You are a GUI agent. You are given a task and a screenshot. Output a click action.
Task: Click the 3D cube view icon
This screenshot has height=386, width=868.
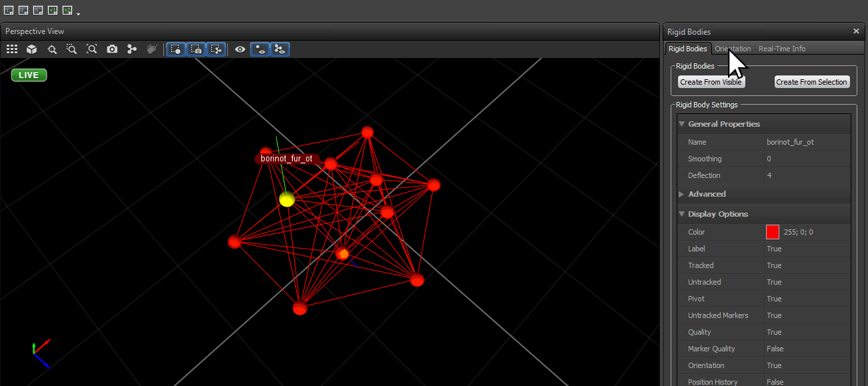pyautogui.click(x=31, y=49)
